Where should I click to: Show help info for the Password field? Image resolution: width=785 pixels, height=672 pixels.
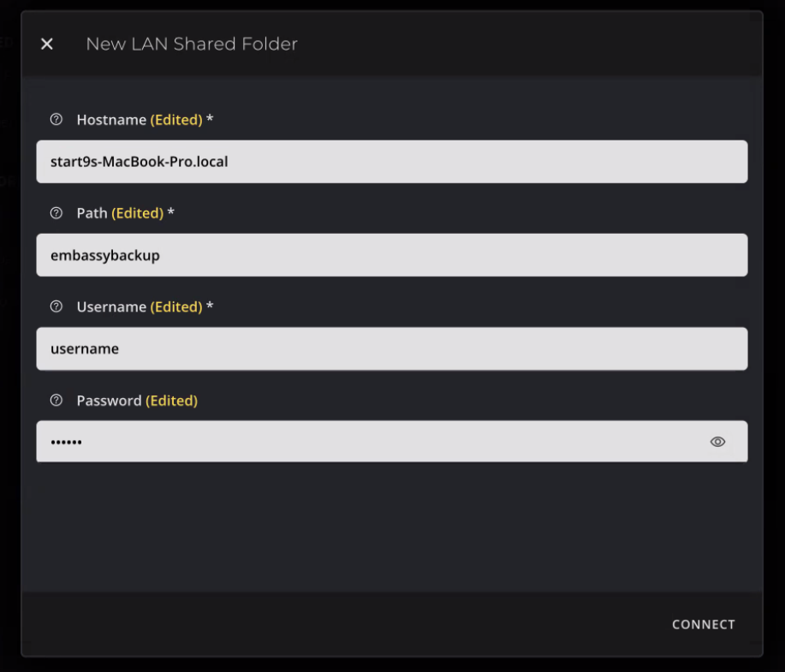point(56,401)
